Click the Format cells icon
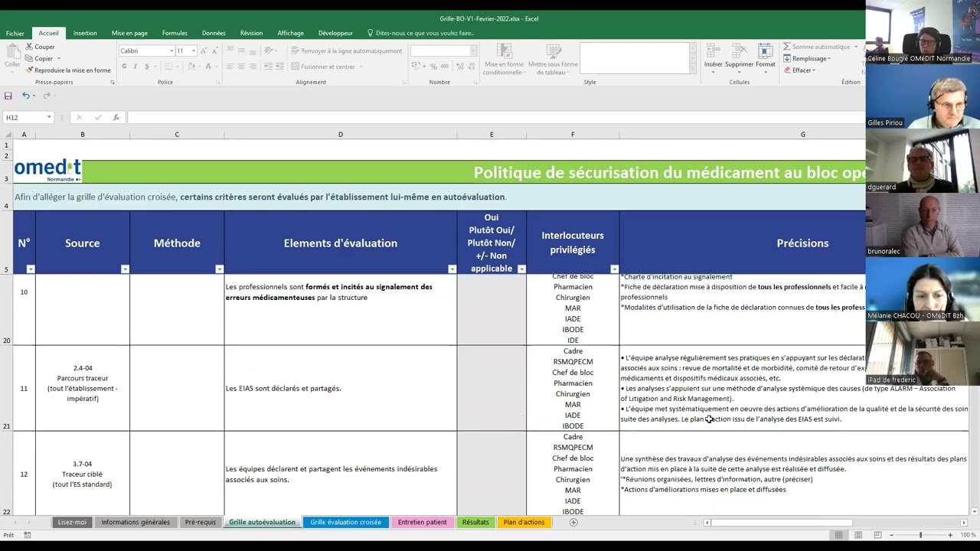980x551 pixels. pyautogui.click(x=765, y=51)
